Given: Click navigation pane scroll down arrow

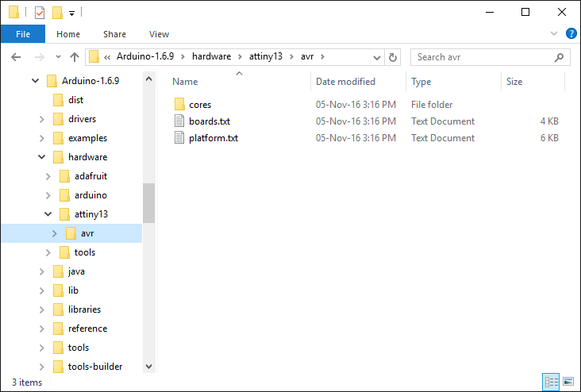Looking at the screenshot, I should pyautogui.click(x=148, y=367).
